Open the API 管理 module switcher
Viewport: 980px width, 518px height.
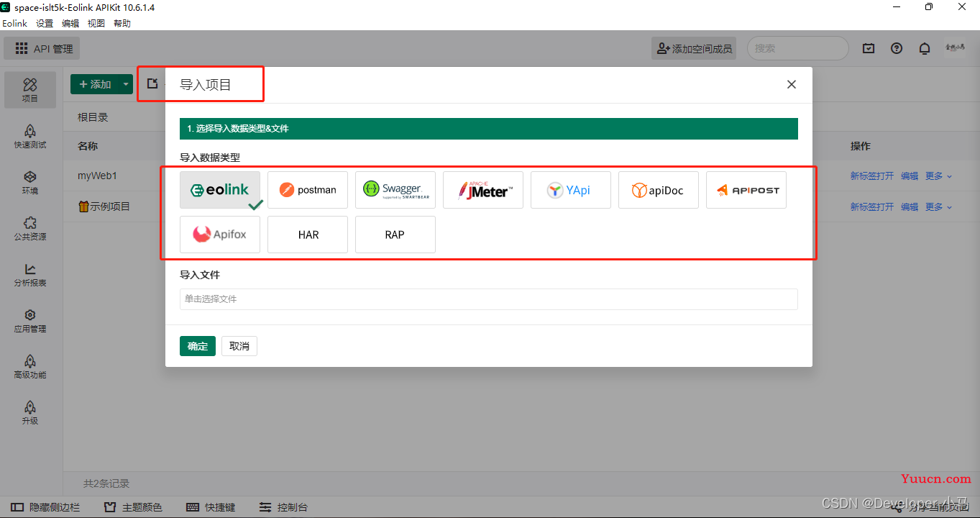pyautogui.click(x=42, y=48)
